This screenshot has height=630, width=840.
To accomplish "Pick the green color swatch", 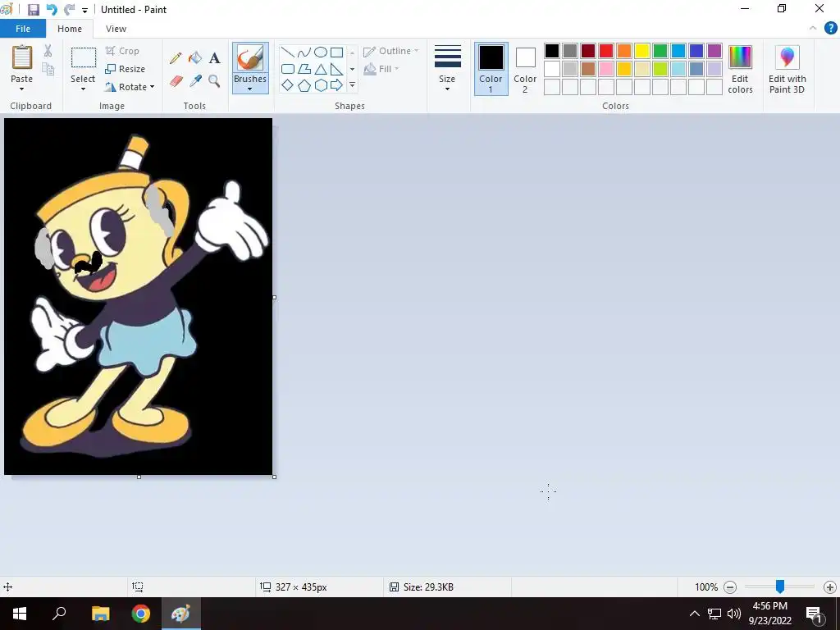I will 660,51.
